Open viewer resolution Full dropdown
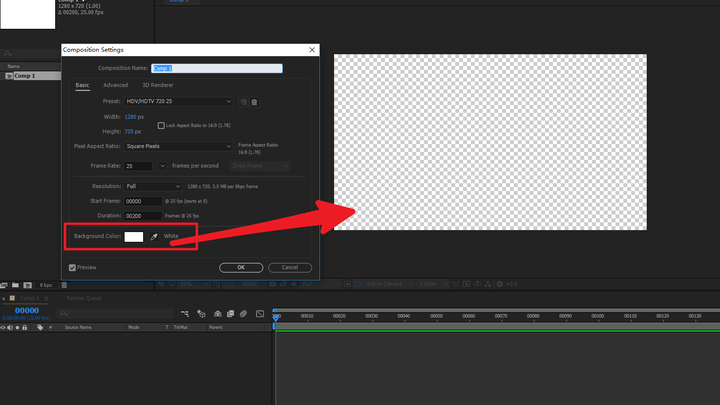The width and height of the screenshot is (720, 405). [x=321, y=284]
